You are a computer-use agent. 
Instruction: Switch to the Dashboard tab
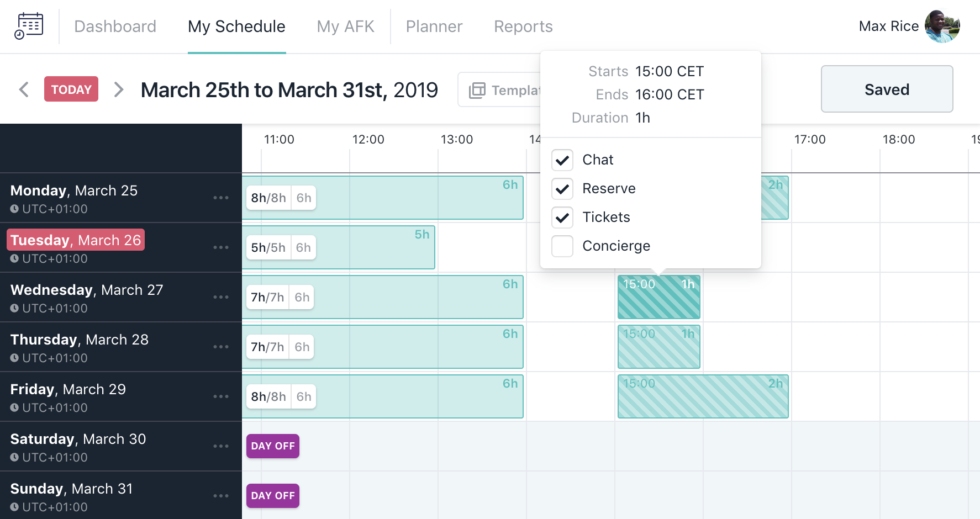[x=115, y=27]
